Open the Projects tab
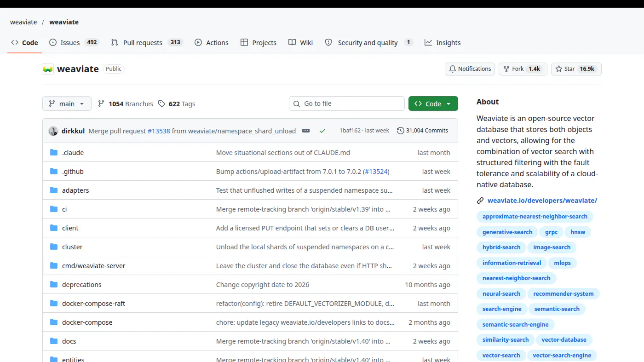The image size is (644, 362). 258,43
